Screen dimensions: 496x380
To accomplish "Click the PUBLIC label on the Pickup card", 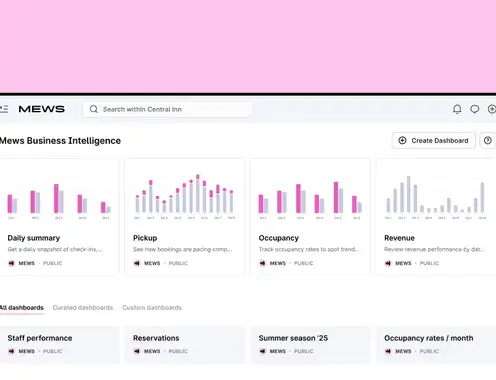I will (178, 263).
